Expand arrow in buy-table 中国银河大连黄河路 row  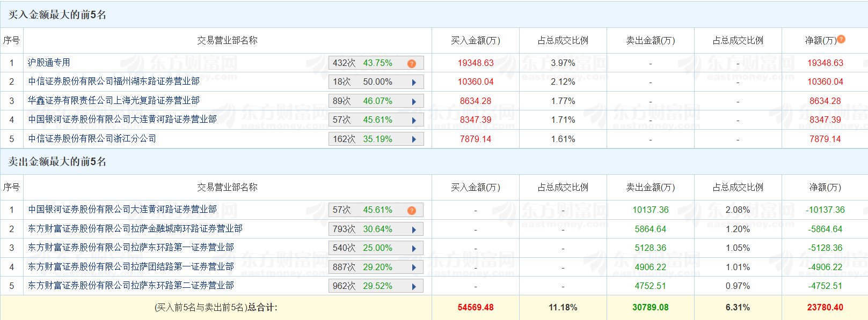click(414, 121)
